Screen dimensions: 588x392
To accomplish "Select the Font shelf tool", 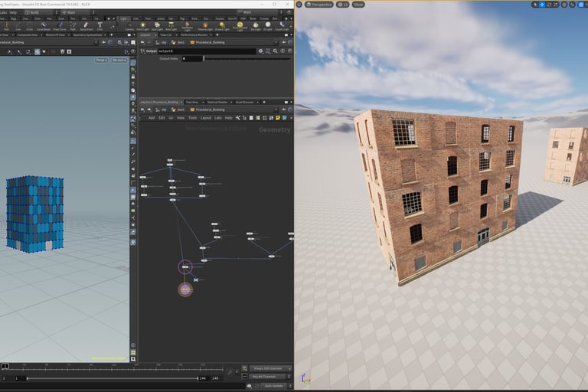I will point(100,26).
